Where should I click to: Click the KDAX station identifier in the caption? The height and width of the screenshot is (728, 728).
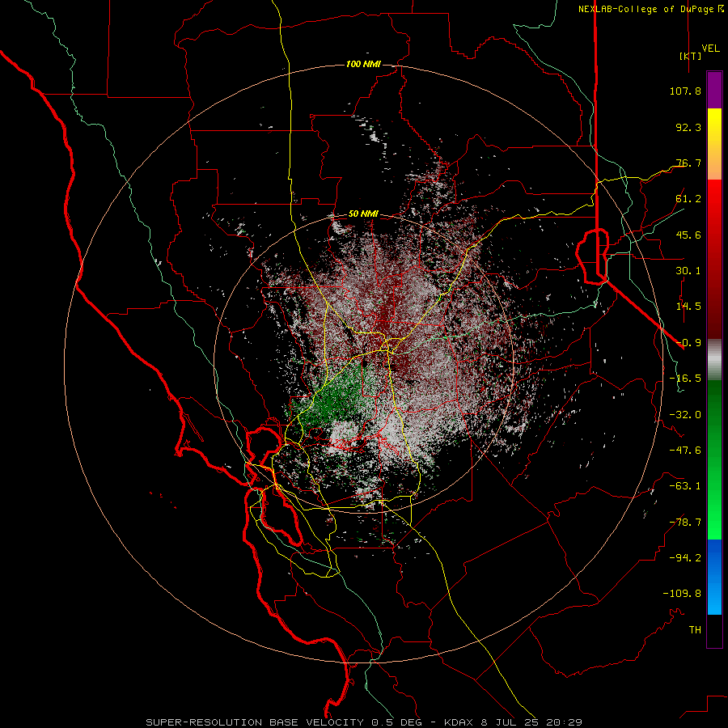coord(459,722)
